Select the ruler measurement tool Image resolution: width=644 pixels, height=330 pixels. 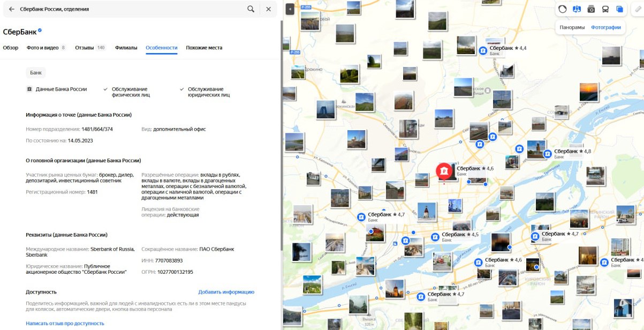[637, 9]
